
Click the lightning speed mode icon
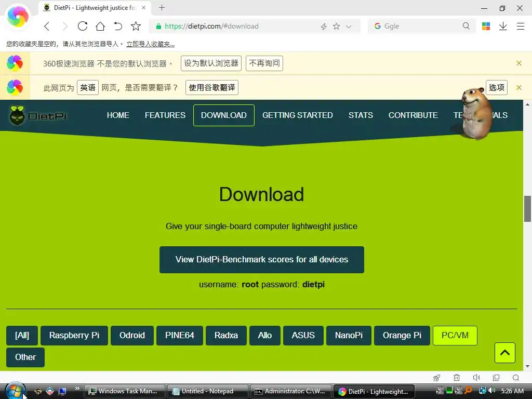click(x=324, y=26)
